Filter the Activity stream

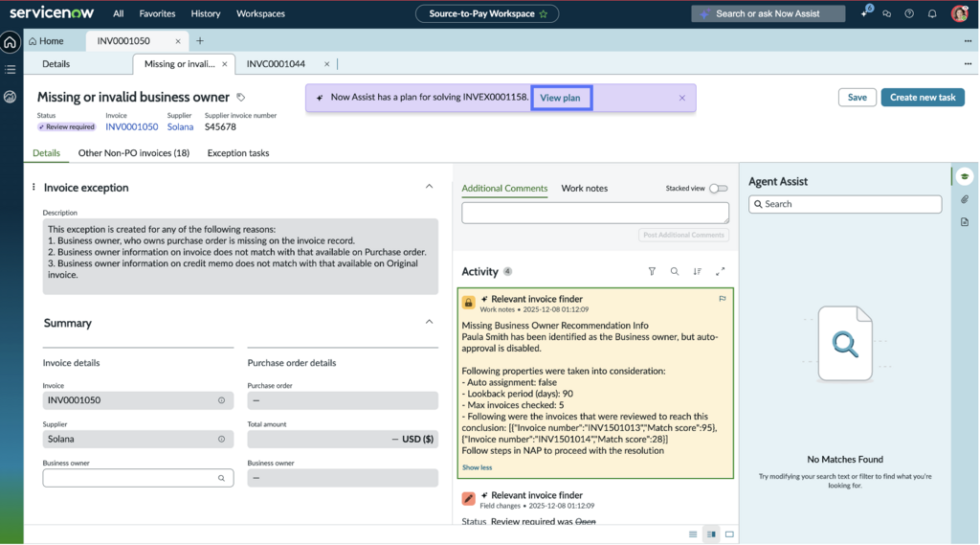click(652, 271)
